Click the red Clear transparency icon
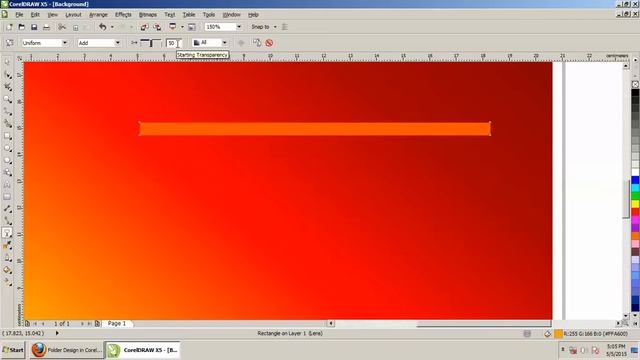Screen dimensions: 640x360 pyautogui.click(x=269, y=43)
